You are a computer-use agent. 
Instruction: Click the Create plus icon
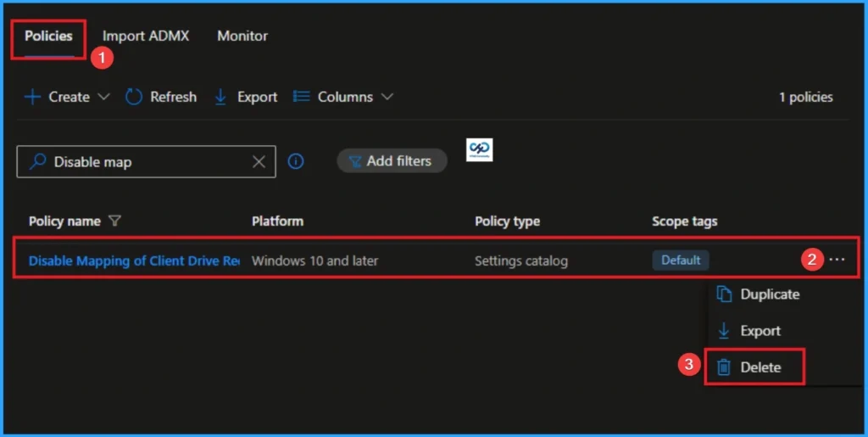[33, 97]
